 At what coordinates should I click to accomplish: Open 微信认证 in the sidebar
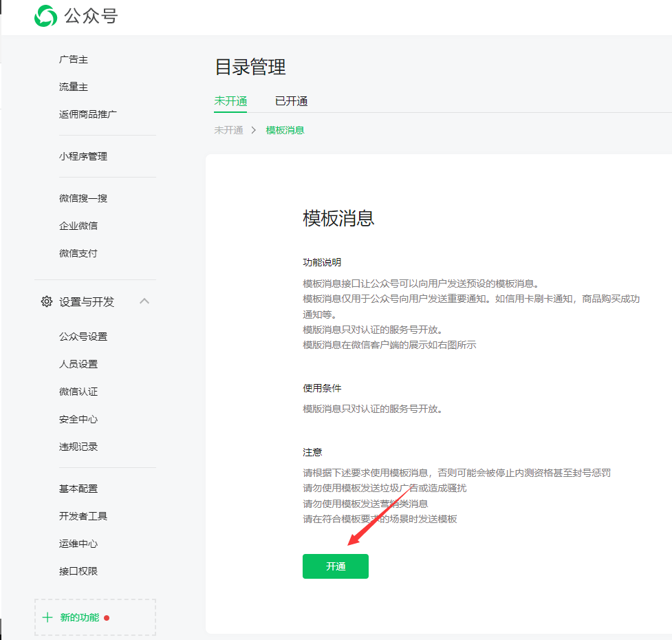[78, 392]
